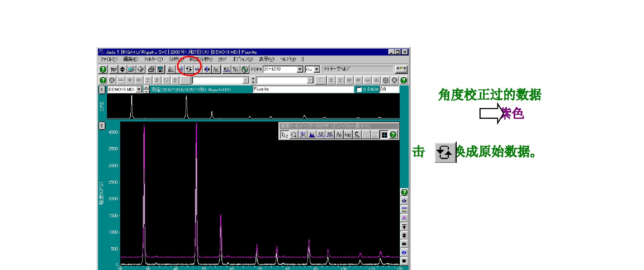
Task: Toggle the cursor pointer tool in edit toolbar
Action: (x=285, y=135)
